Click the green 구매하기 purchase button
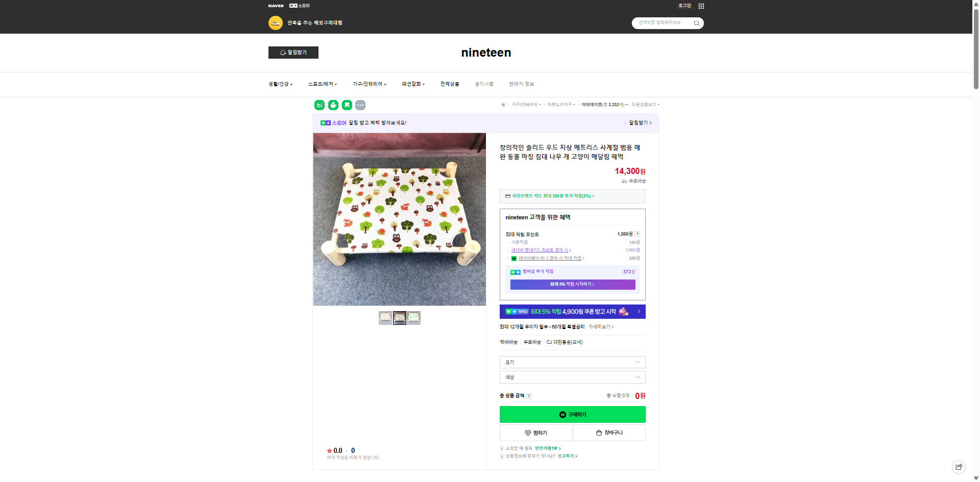The height and width of the screenshot is (482, 980). (x=572, y=414)
